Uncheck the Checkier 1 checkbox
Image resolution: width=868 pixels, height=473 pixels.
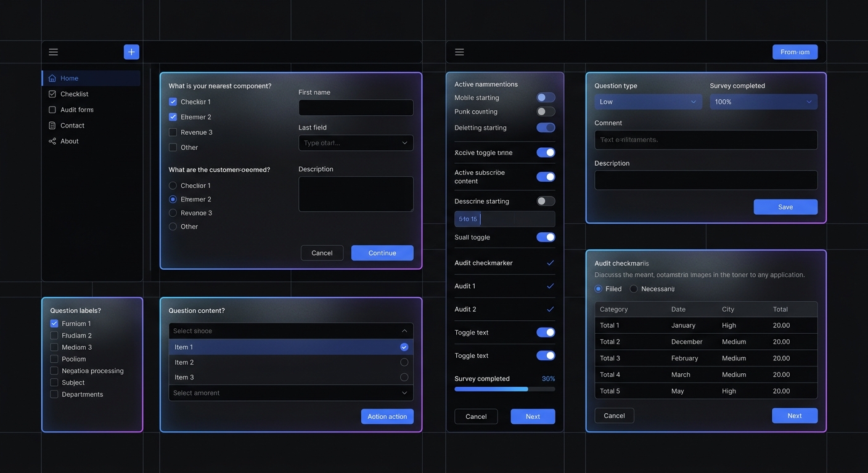(x=173, y=102)
